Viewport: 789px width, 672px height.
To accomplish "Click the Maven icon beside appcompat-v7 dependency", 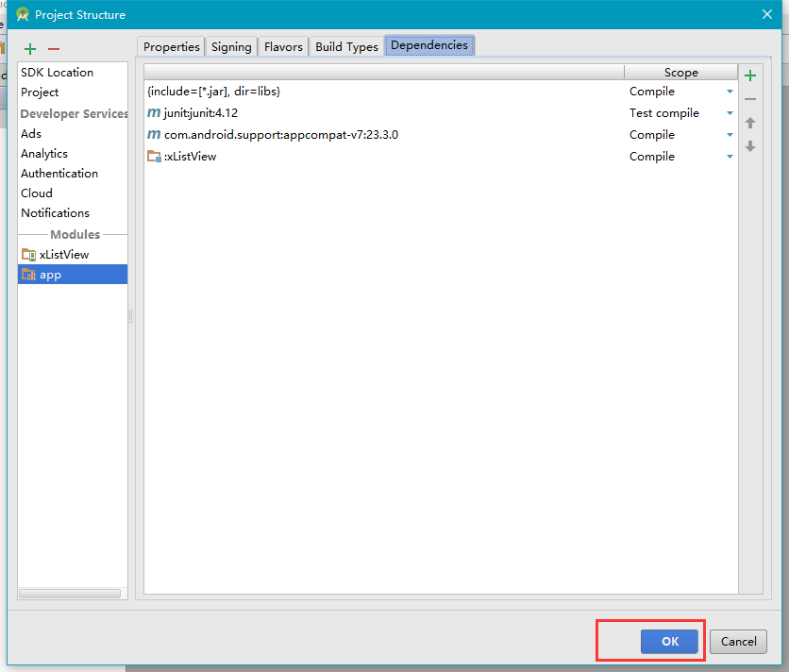I will click(x=154, y=134).
